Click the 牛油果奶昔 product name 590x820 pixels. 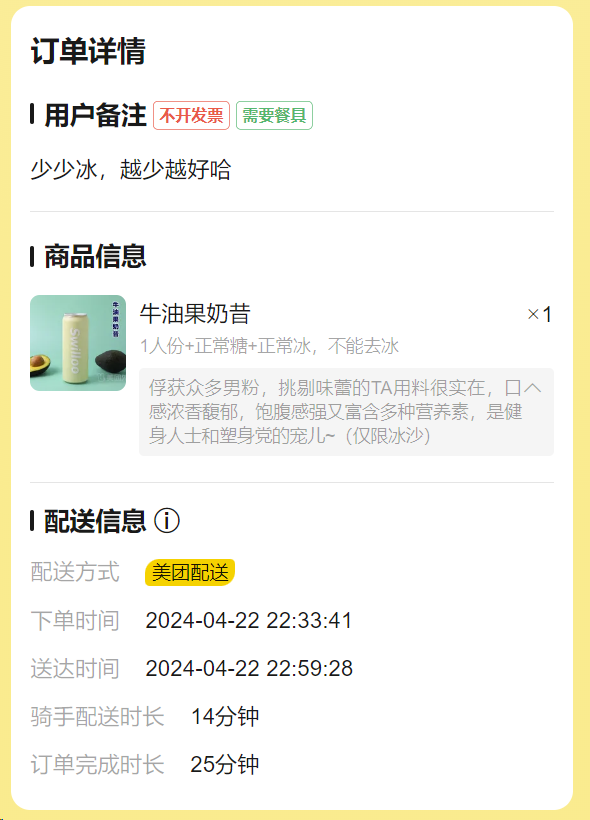pyautogui.click(x=195, y=314)
